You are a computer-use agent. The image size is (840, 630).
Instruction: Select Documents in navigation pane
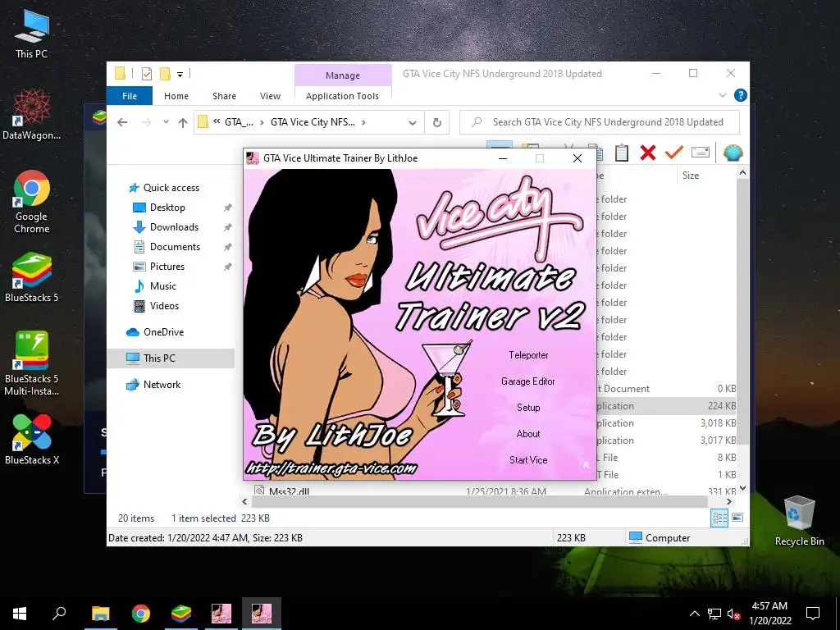[x=175, y=247]
